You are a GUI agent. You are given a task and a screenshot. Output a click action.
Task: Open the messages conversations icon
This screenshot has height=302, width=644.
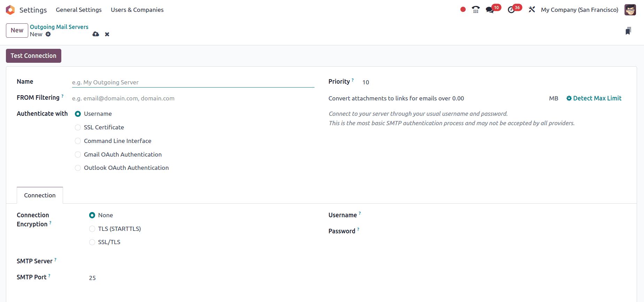(490, 10)
